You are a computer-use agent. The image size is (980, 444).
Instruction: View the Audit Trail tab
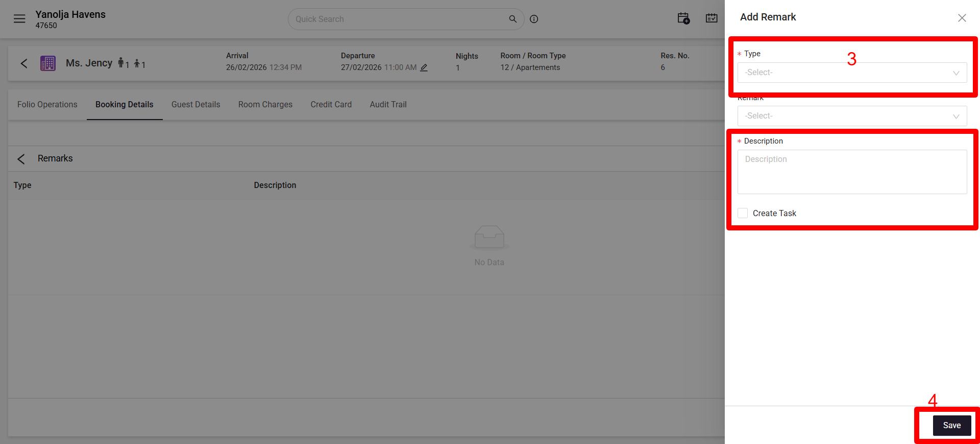388,104
